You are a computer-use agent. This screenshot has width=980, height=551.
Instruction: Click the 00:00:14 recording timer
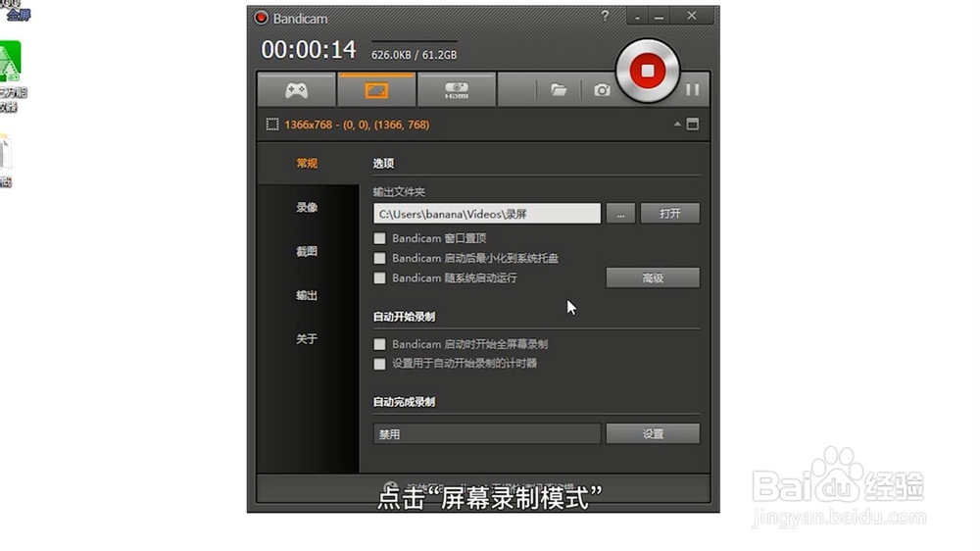[x=308, y=49]
